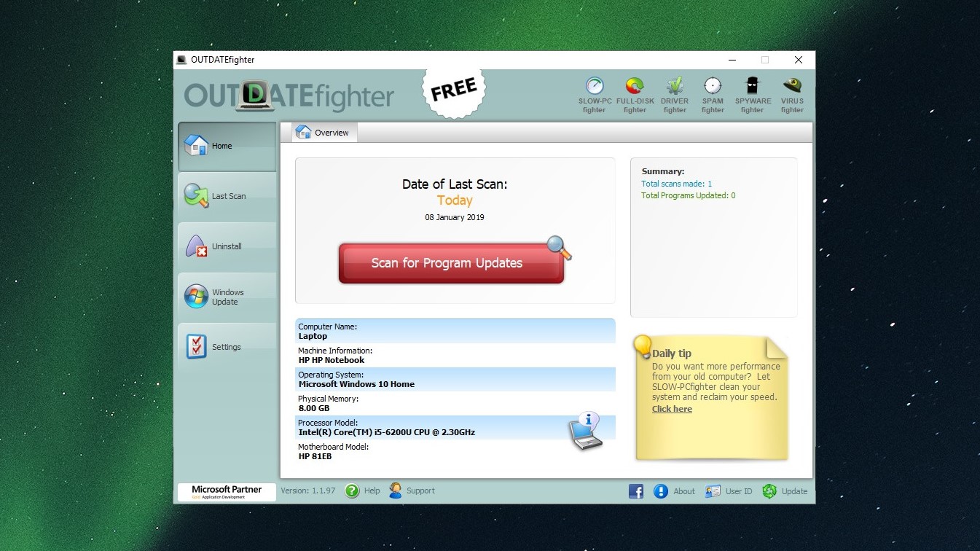Open Help in the bottom bar

tap(363, 491)
